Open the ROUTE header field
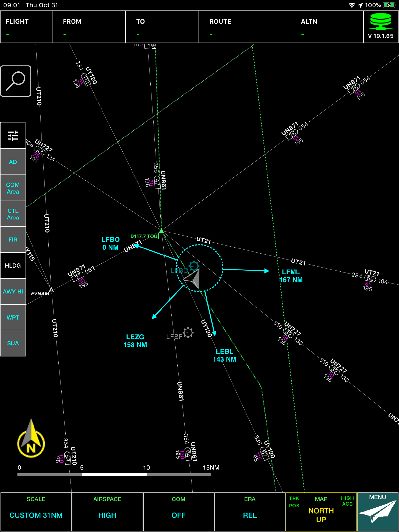 244,27
